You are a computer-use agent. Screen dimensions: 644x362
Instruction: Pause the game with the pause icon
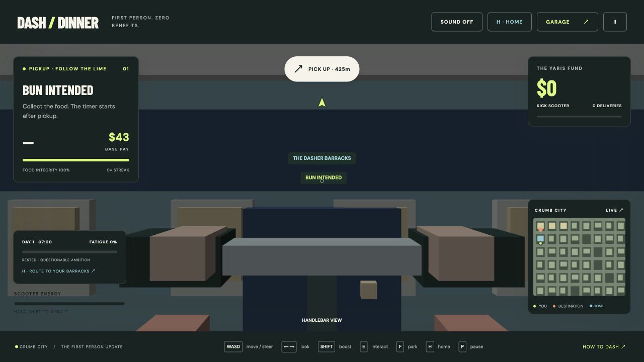[x=615, y=22]
